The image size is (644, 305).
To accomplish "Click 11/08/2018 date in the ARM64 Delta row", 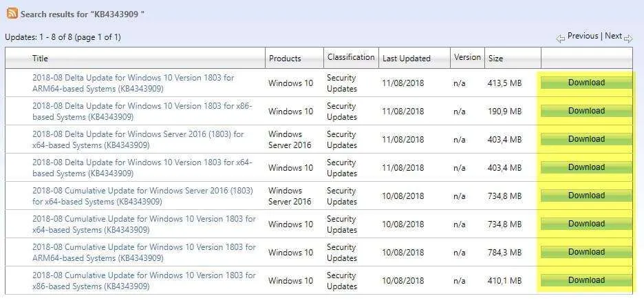I will coord(403,83).
